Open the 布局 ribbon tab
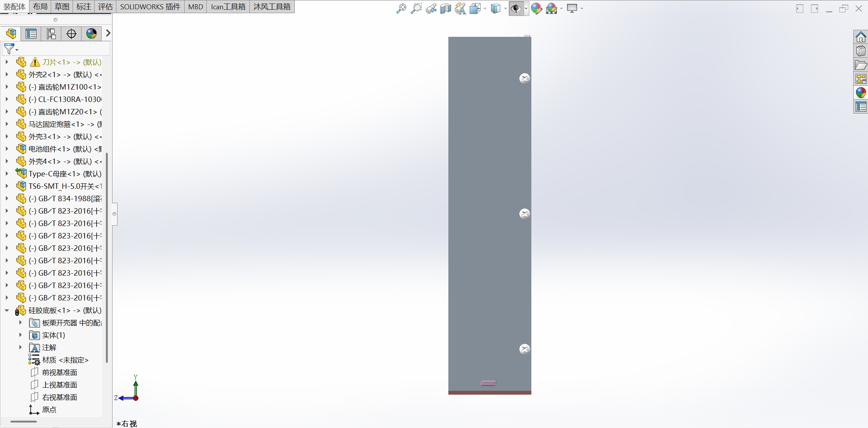This screenshot has height=428, width=868. point(40,7)
